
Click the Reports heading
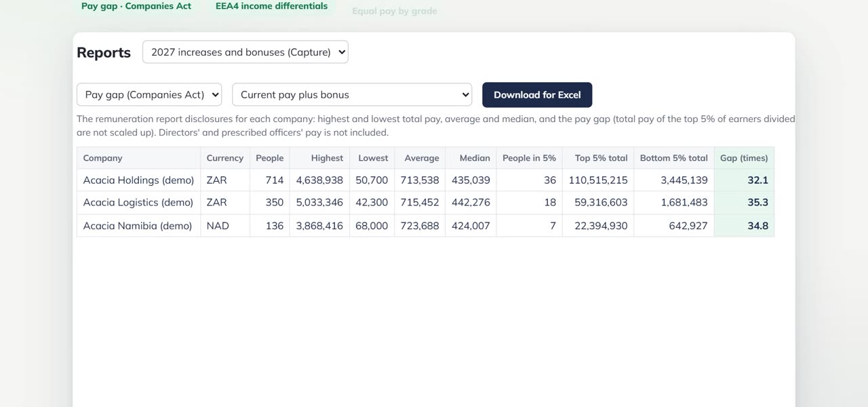104,53
